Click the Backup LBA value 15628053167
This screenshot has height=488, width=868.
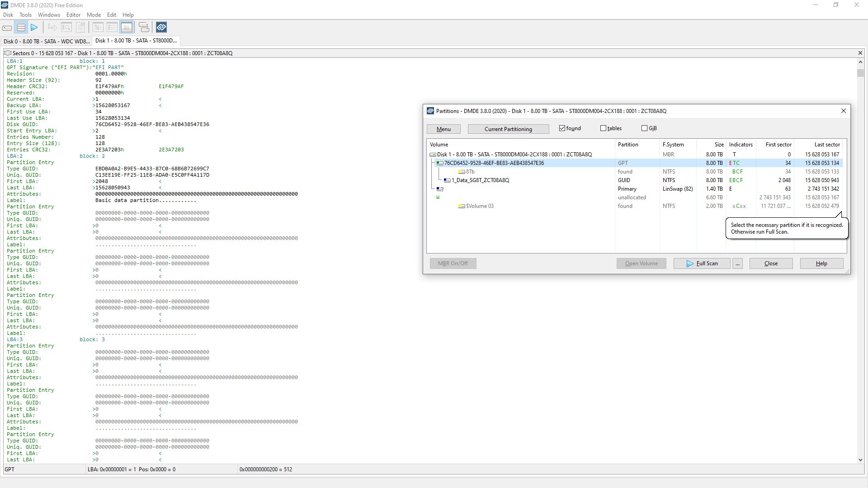click(113, 105)
